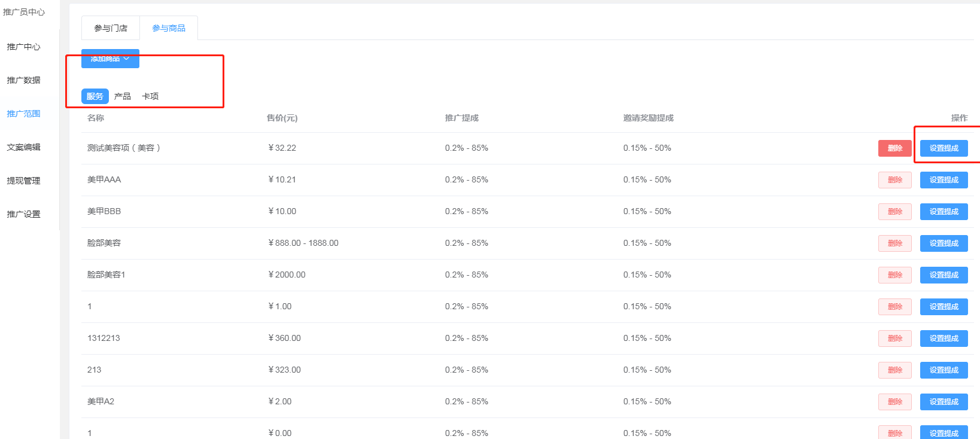
Task: Open the 添加商品 dropdown button
Action: coord(110,59)
